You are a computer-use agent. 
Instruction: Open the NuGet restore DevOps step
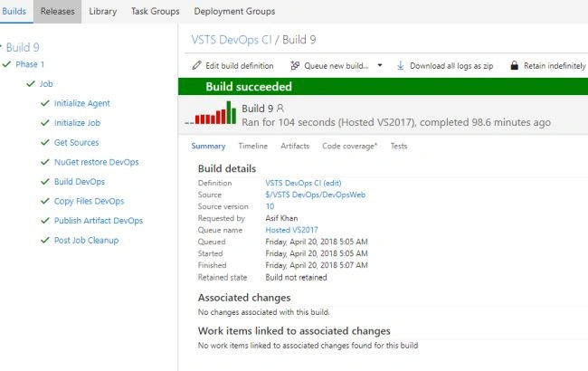coord(97,162)
